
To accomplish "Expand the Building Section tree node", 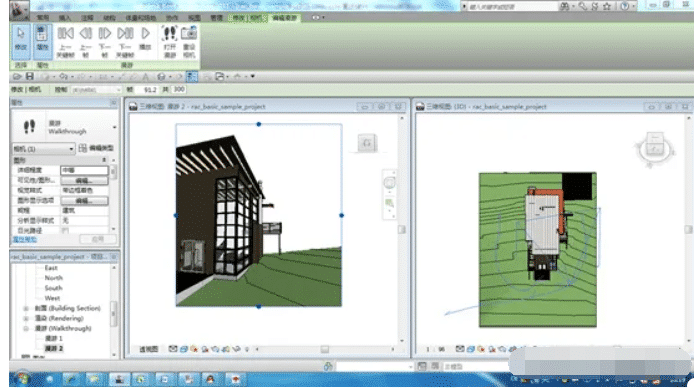I will [26, 308].
